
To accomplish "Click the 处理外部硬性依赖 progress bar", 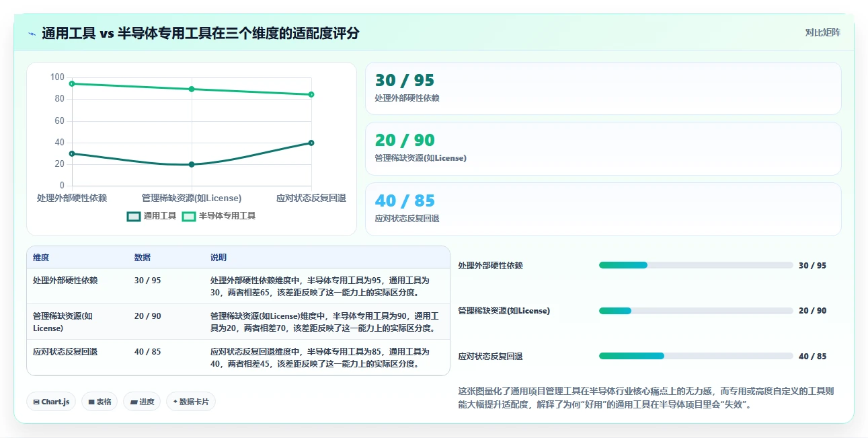I will tap(696, 265).
